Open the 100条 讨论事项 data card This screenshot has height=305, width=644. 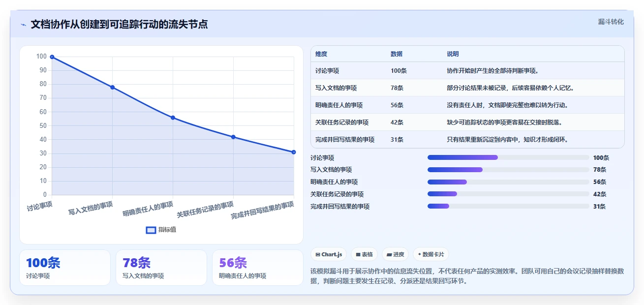pos(65,268)
